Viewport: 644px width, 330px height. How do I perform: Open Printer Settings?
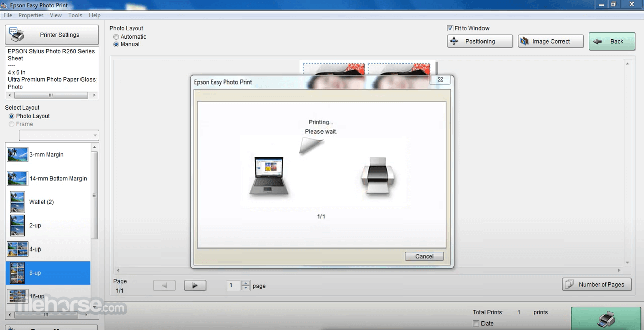tap(51, 35)
